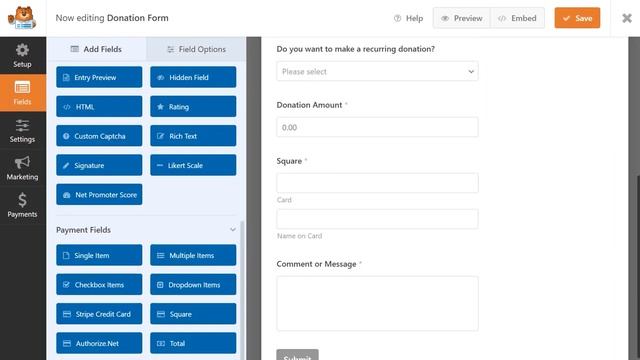Add a Dropdown Items payment field
This screenshot has width=640, height=360.
coord(193,284)
